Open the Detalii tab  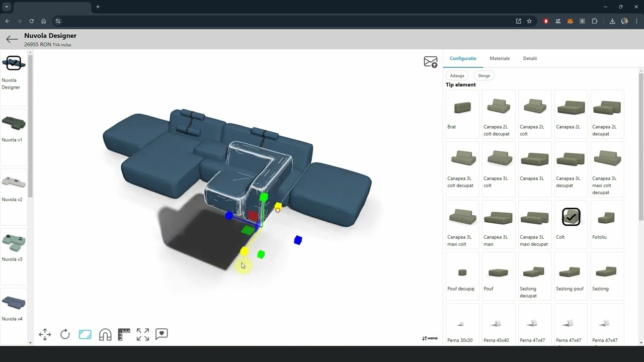pyautogui.click(x=530, y=58)
